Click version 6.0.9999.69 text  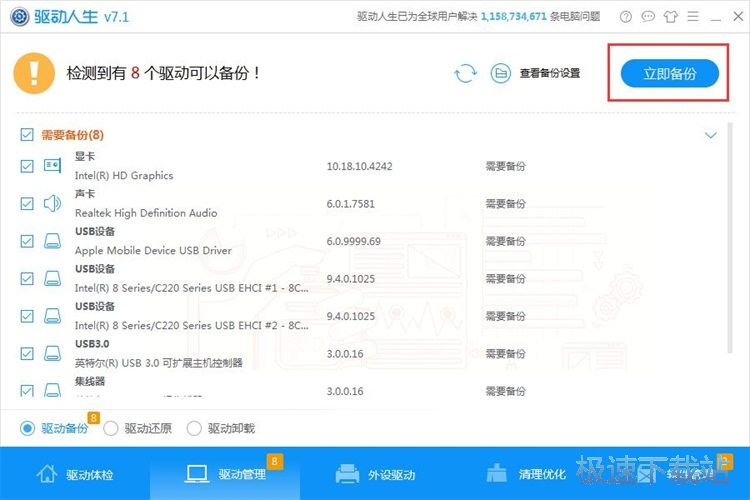(353, 241)
